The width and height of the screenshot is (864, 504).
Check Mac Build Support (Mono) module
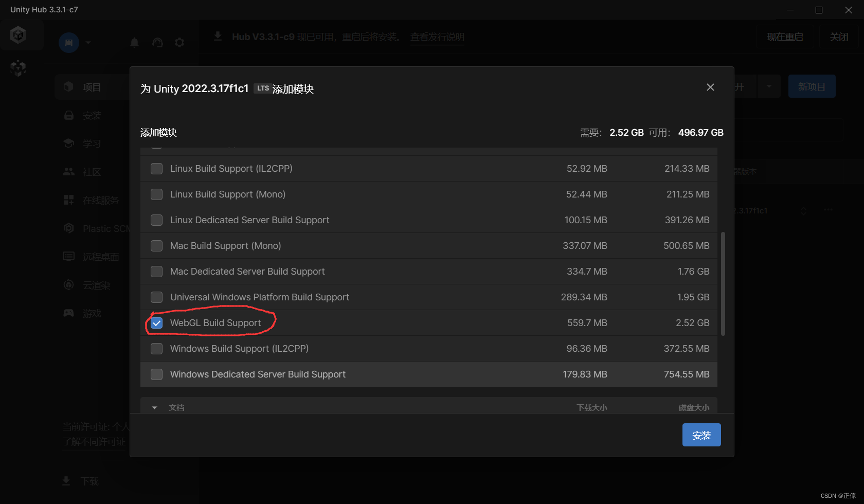pos(157,246)
